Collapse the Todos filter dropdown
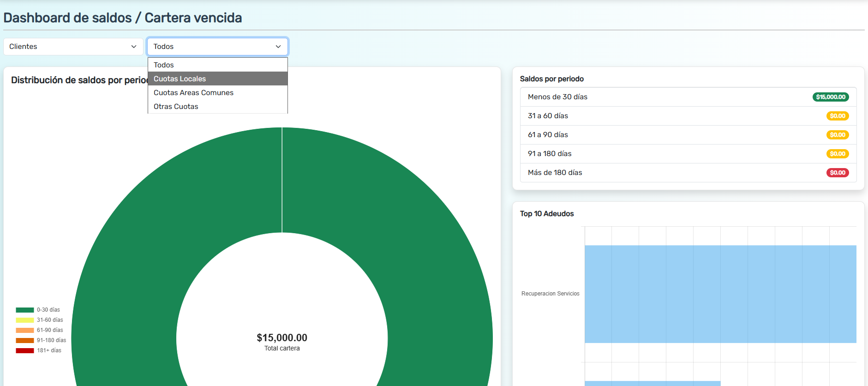This screenshot has width=868, height=386. [x=217, y=47]
